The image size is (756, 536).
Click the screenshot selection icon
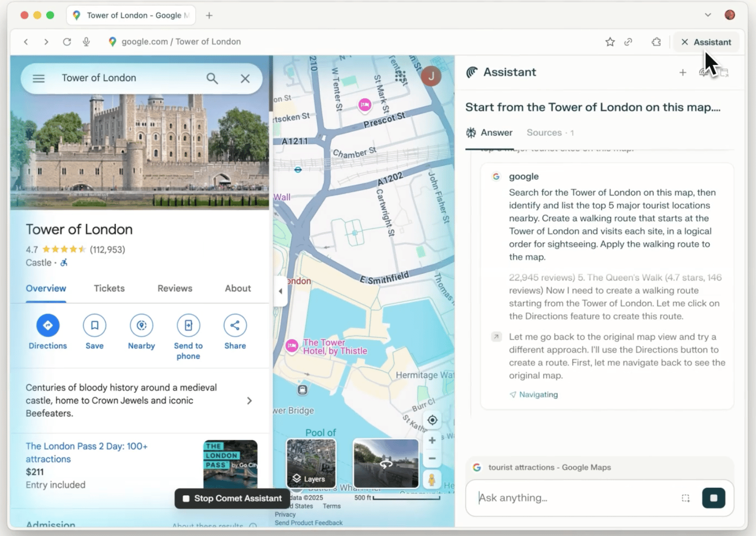click(x=686, y=498)
